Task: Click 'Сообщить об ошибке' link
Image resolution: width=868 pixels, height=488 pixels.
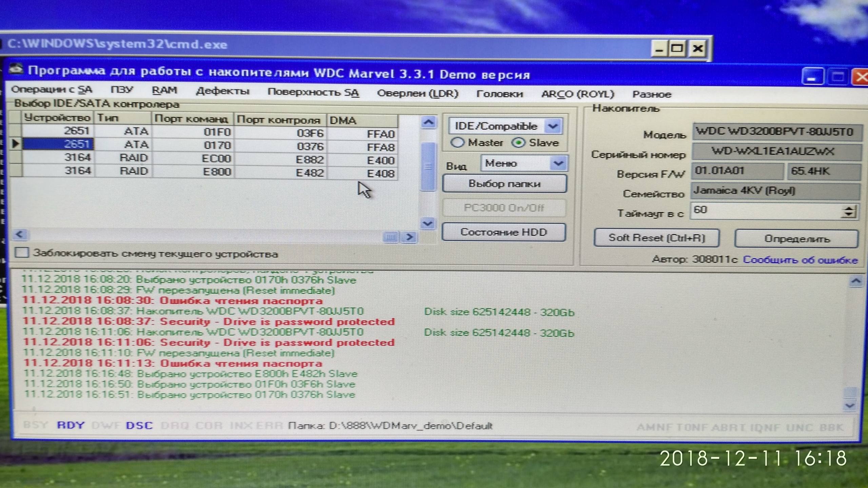Action: (x=800, y=260)
